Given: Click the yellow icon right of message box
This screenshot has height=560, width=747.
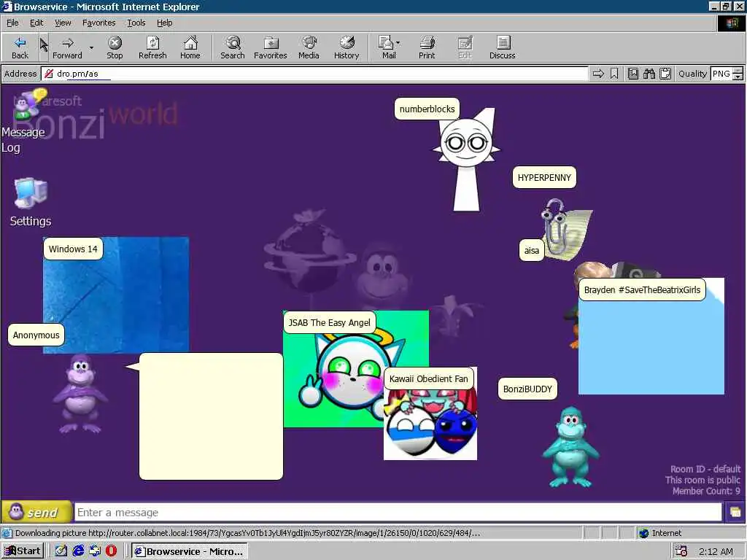Looking at the screenshot, I should pos(735,513).
